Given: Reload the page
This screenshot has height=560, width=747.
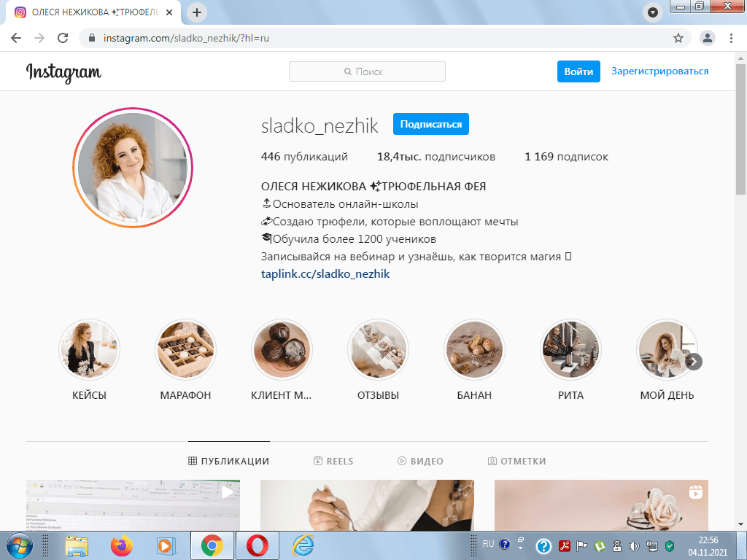Looking at the screenshot, I should [x=63, y=38].
